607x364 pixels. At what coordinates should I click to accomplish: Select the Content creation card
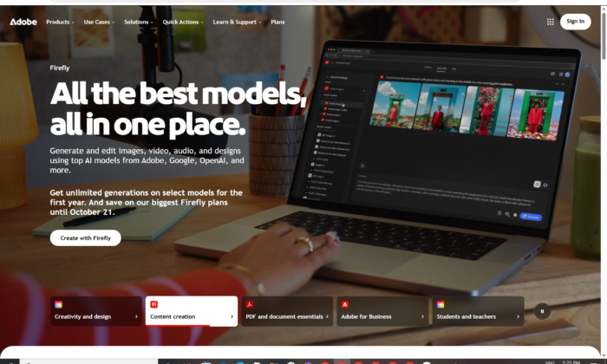point(192,311)
